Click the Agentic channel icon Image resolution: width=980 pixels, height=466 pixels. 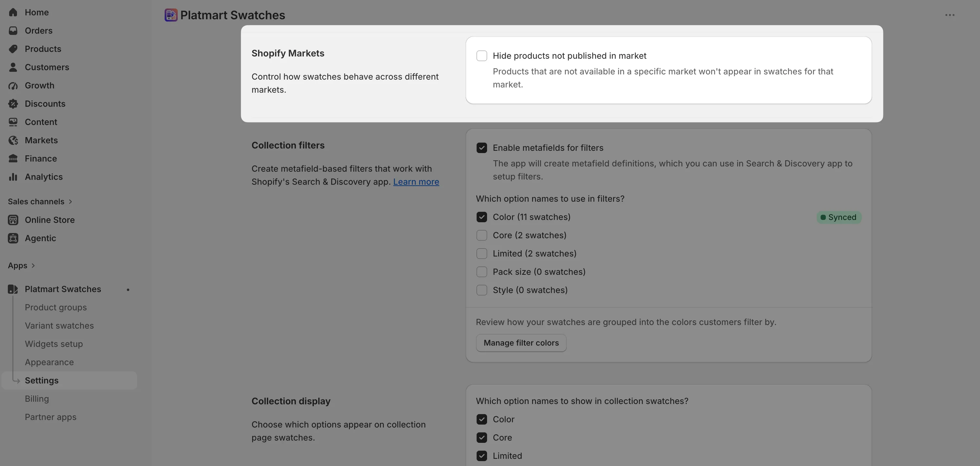click(x=13, y=238)
